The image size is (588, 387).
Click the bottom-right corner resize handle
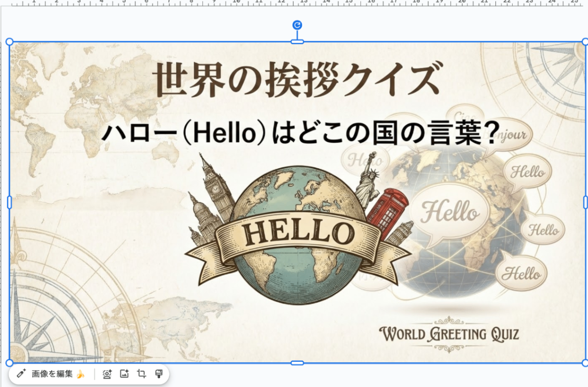[x=585, y=363]
